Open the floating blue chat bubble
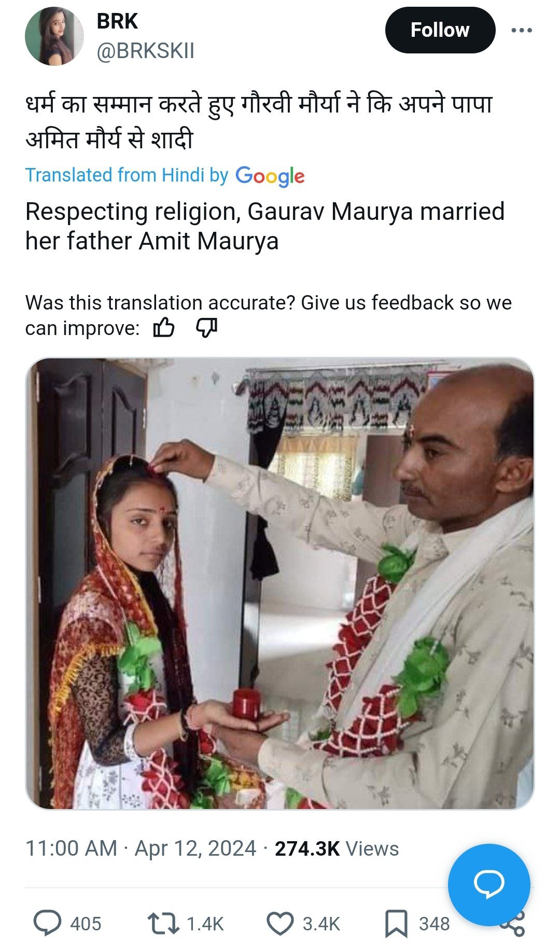This screenshot has height=948, width=560. tap(489, 885)
